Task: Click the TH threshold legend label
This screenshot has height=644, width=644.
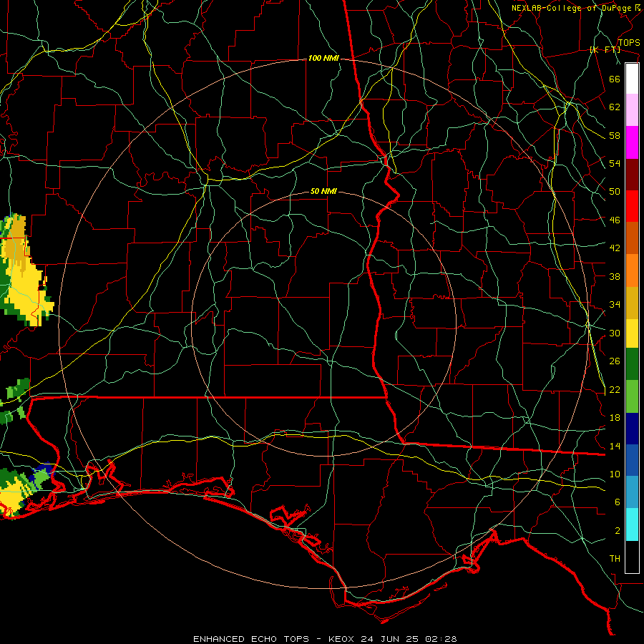Action: (615, 559)
